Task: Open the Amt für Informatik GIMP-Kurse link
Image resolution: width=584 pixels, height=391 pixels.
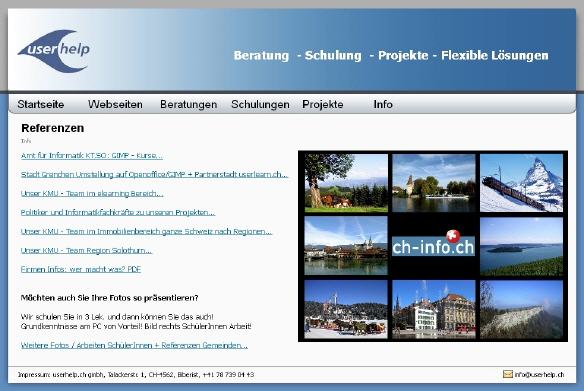Action: point(92,156)
